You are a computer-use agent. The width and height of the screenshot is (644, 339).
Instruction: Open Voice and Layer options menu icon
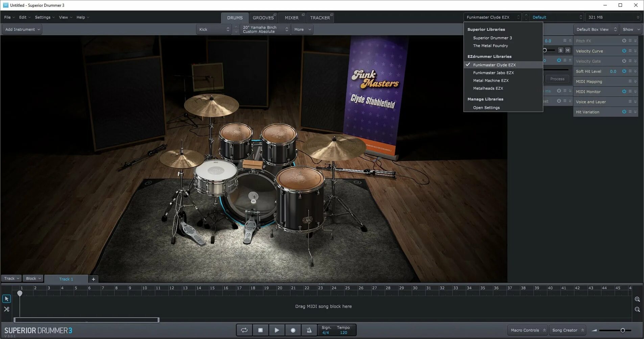pyautogui.click(x=630, y=101)
